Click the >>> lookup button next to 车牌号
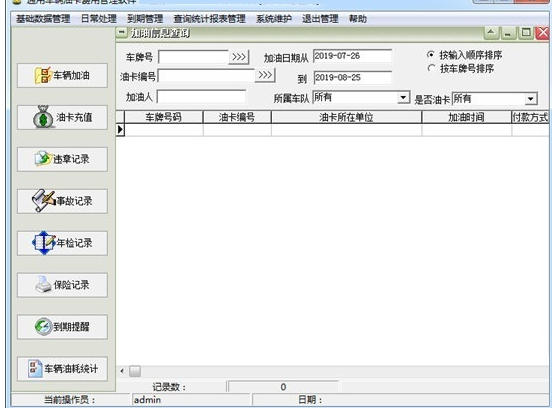552x408 pixels. [239, 57]
